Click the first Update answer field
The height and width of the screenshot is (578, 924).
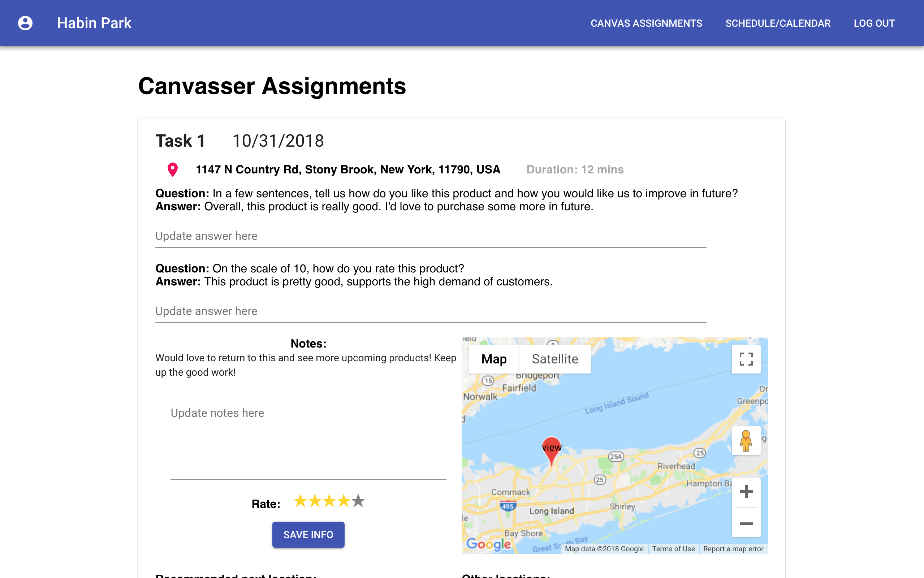click(420, 236)
